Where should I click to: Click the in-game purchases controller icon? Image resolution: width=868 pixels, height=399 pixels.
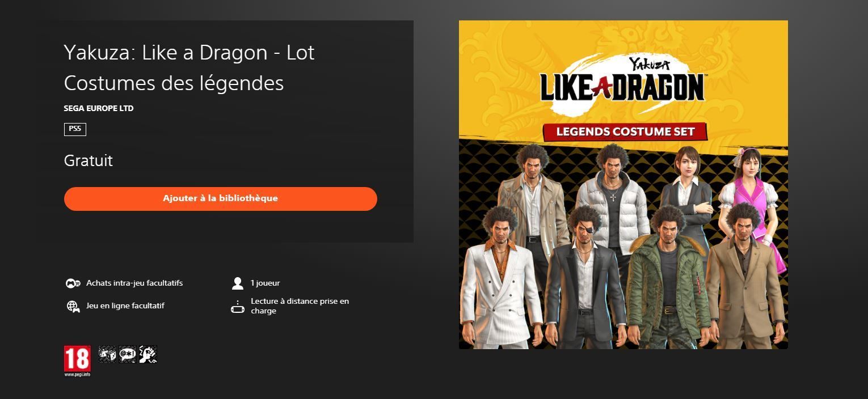click(73, 283)
